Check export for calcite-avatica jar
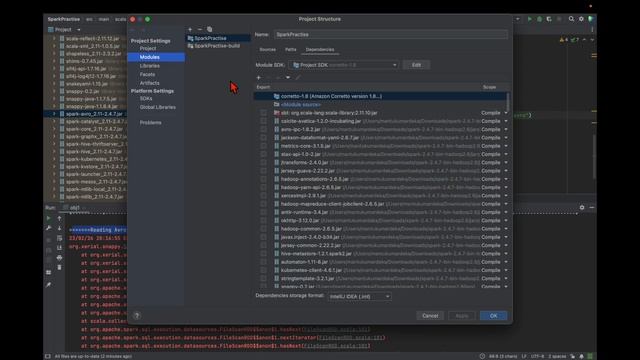The width and height of the screenshot is (640, 360). [263, 121]
